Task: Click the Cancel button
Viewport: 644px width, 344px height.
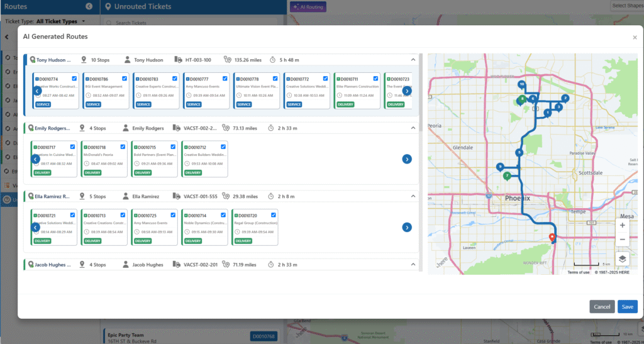Action: coord(602,307)
